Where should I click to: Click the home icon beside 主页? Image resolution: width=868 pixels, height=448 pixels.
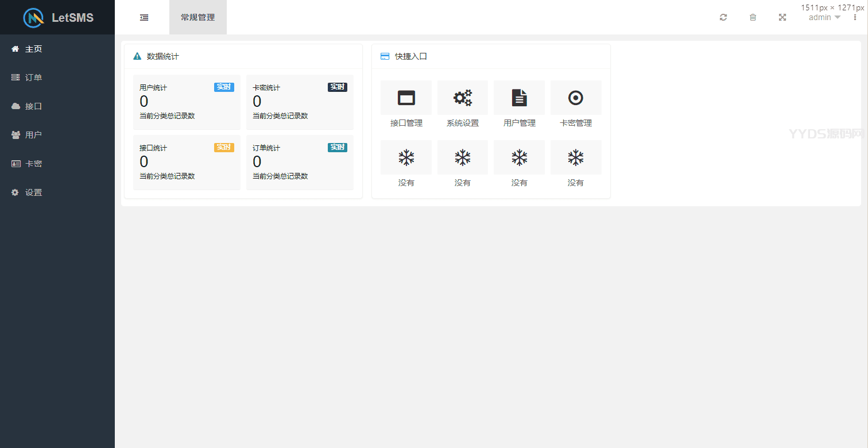15,49
